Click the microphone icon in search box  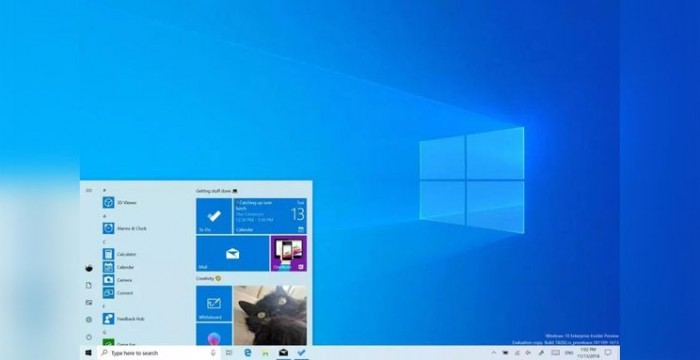pyautogui.click(x=213, y=353)
